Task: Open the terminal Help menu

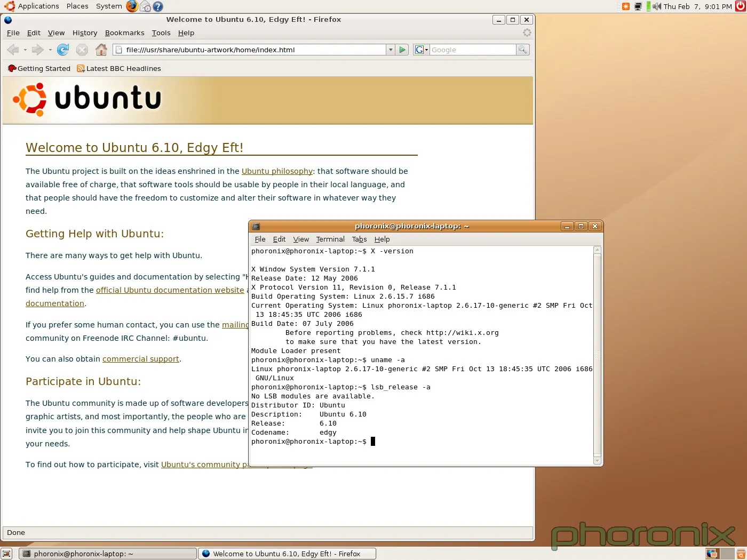Action: tap(382, 239)
